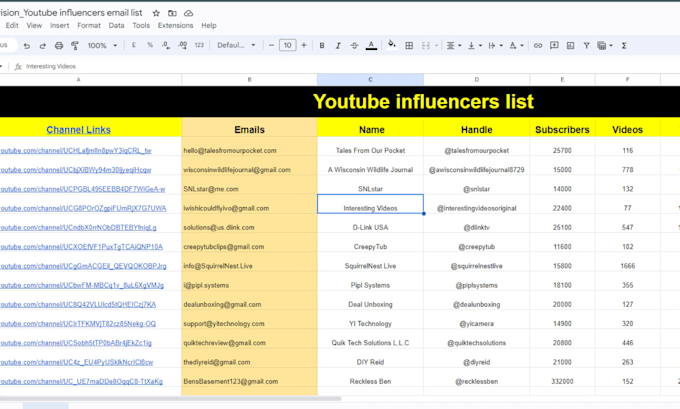Undo the last action
The image size is (680, 409).
[27, 46]
